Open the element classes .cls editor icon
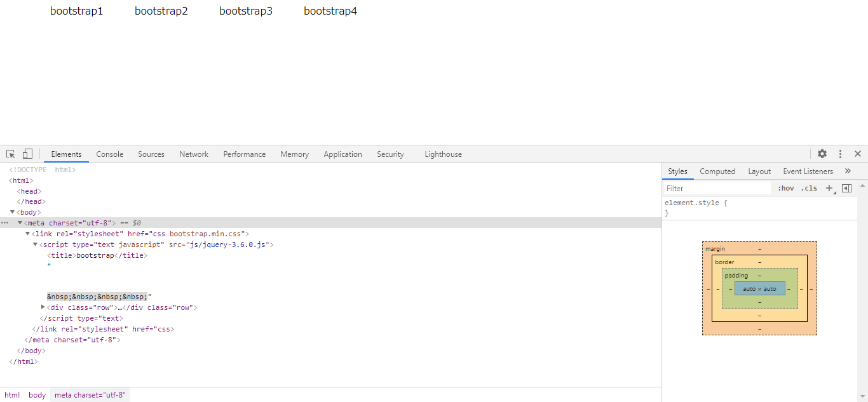 pyautogui.click(x=809, y=188)
